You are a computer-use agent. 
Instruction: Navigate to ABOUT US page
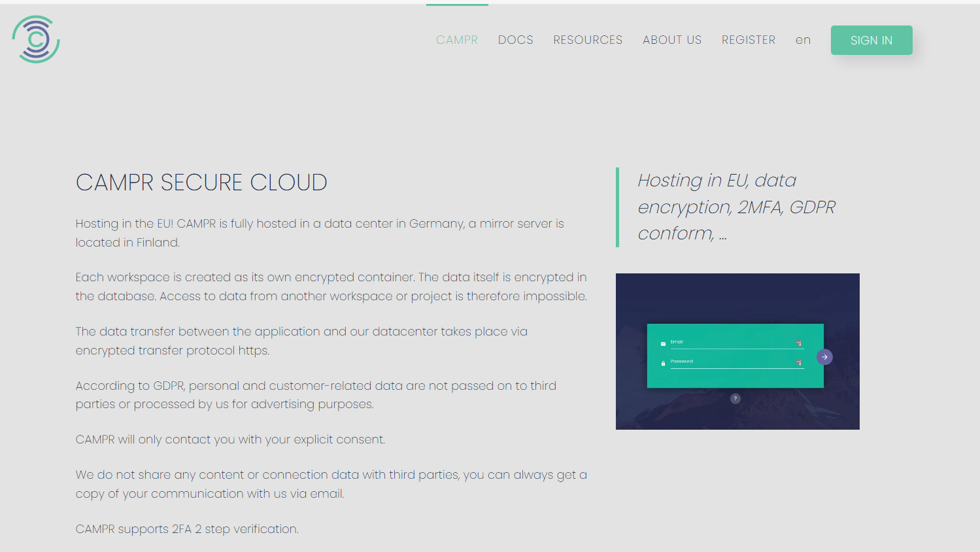[x=671, y=40]
